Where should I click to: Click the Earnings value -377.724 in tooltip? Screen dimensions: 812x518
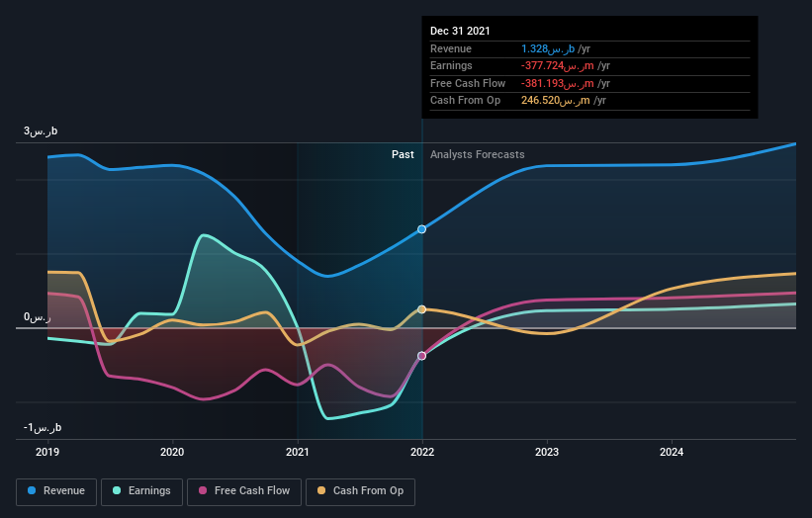coord(557,65)
